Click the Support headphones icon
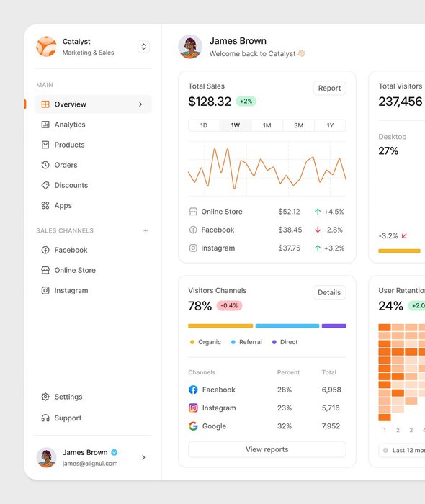This screenshot has width=425, height=504. pos(45,418)
